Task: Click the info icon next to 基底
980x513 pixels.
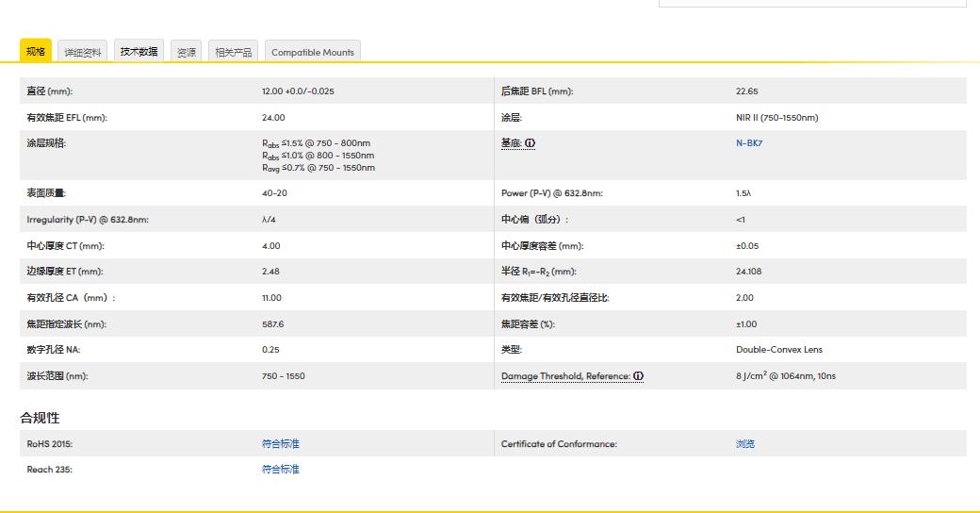Action: [530, 143]
